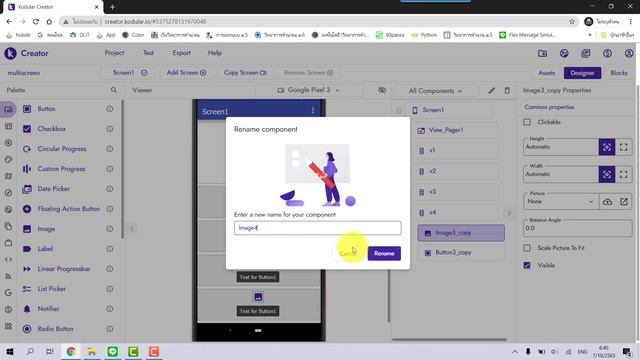Open the account profile icon in header
Image resolution: width=640 pixels, height=360 pixels.
[629, 53]
